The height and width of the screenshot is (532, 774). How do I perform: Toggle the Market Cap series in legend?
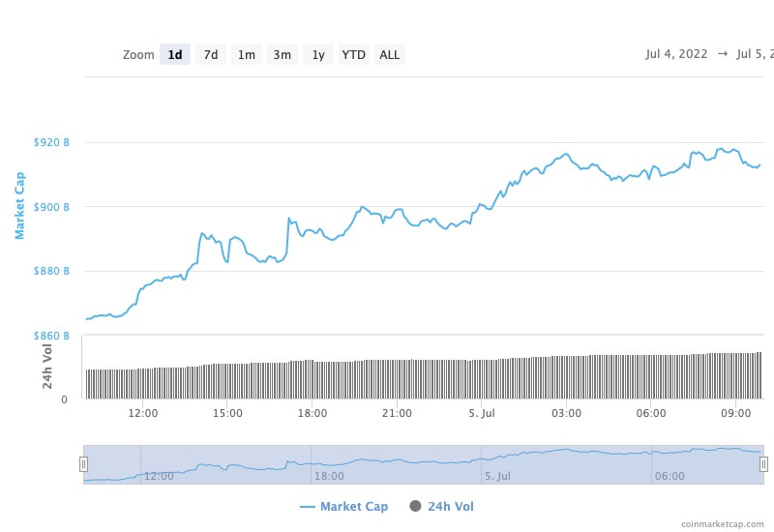[x=344, y=506]
